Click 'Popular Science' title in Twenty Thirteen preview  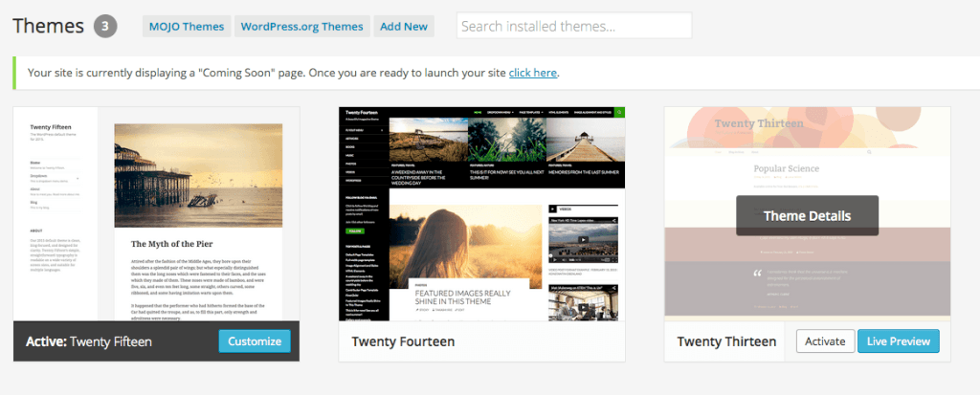point(787,168)
